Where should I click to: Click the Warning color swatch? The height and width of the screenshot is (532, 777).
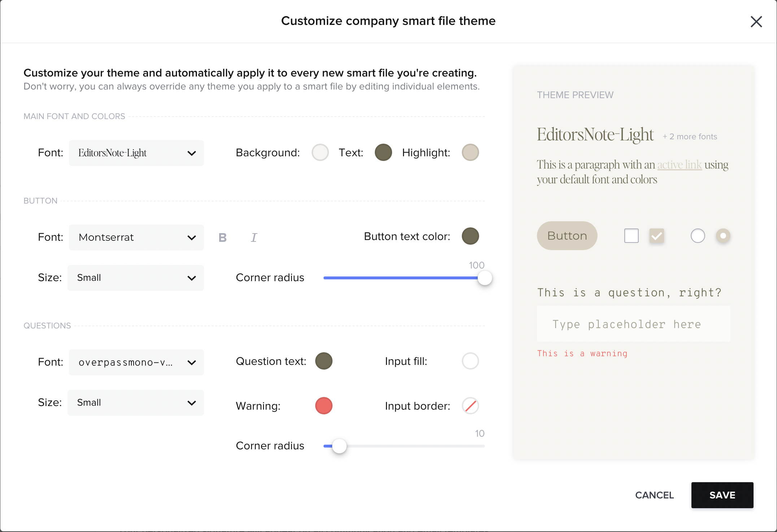coord(324,405)
